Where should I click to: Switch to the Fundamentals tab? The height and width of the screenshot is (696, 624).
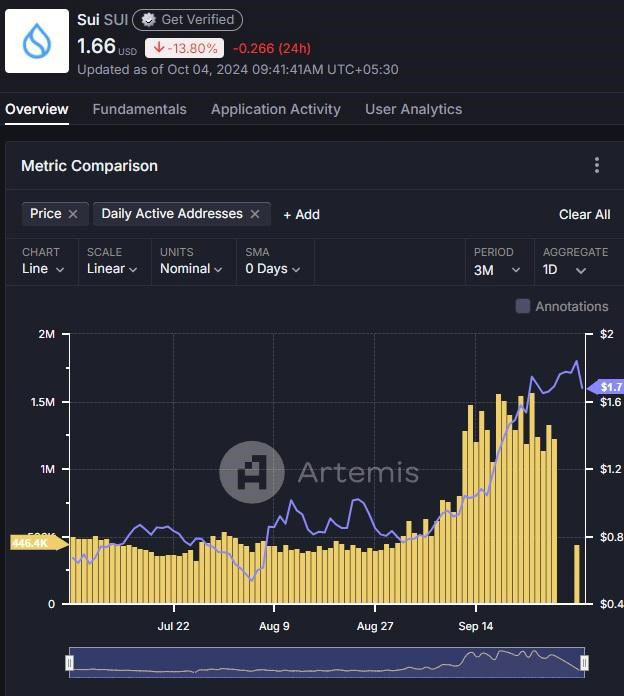(x=139, y=109)
